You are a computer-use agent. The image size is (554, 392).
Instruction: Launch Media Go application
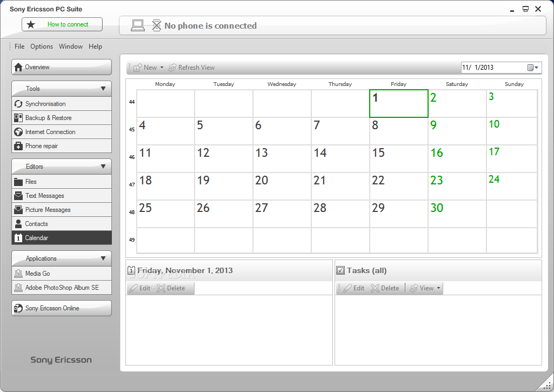click(62, 274)
